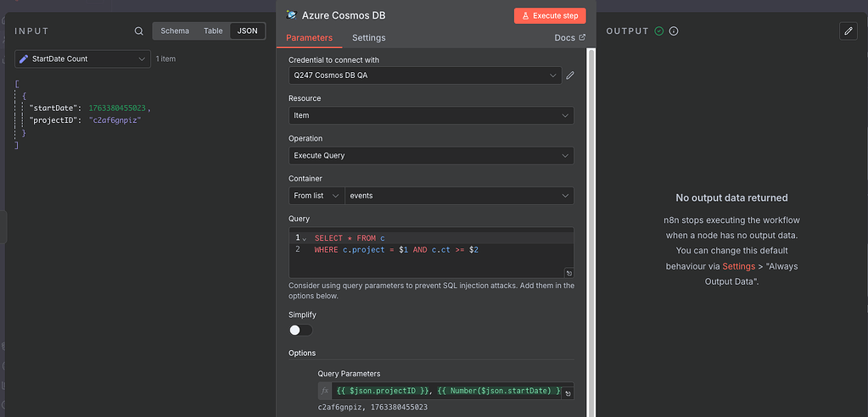Image resolution: width=868 pixels, height=417 pixels.
Task: Click the green output success checkmark icon
Action: click(x=659, y=31)
